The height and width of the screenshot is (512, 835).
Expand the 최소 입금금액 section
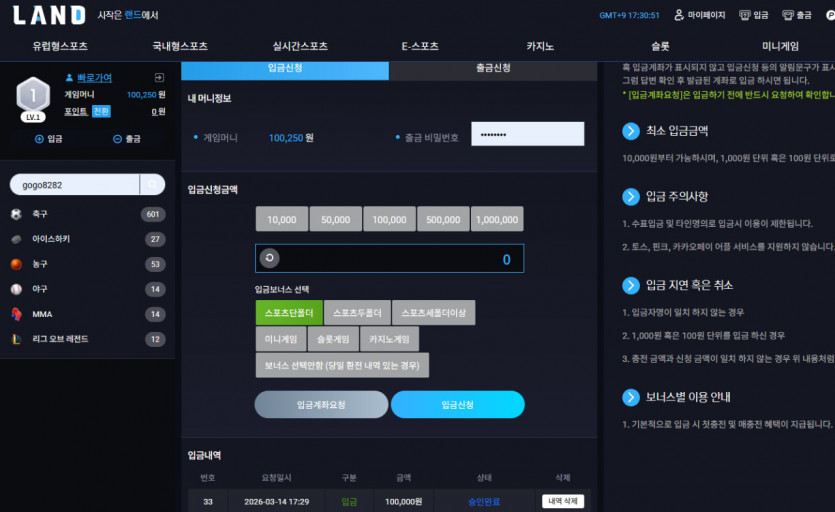[x=631, y=131]
